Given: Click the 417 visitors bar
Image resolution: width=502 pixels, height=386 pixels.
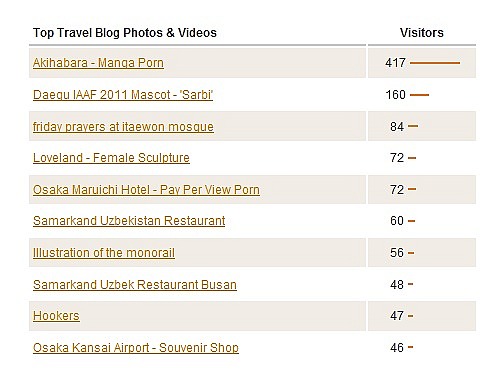Looking at the screenshot, I should click(x=435, y=63).
